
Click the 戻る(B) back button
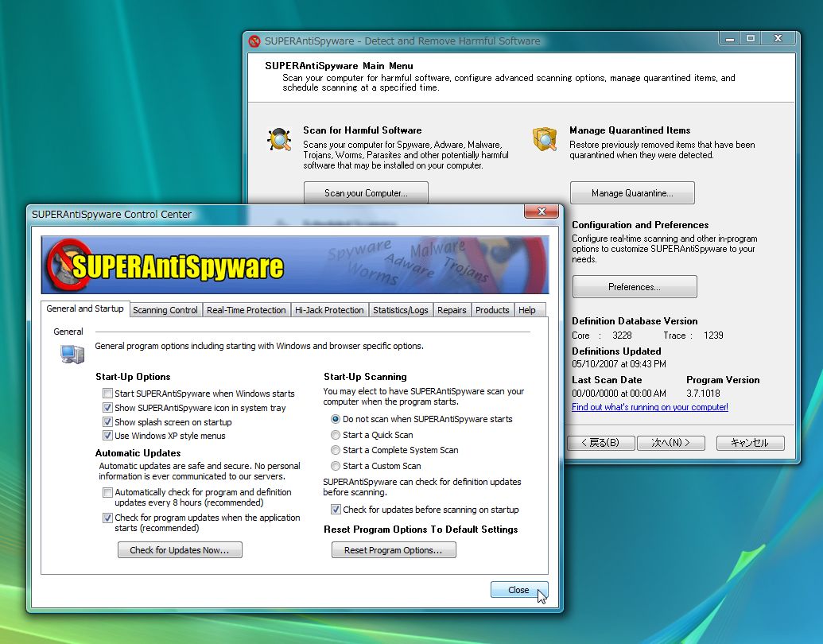click(601, 443)
